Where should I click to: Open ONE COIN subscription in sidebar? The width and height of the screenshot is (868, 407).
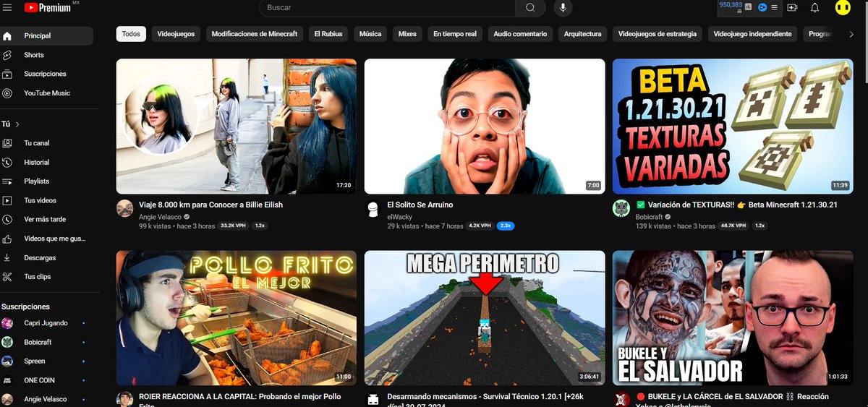click(x=47, y=380)
